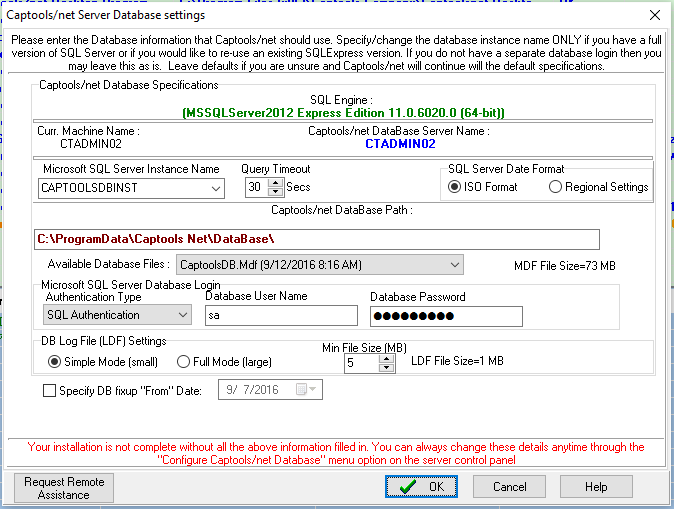Image resolution: width=674 pixels, height=509 pixels.
Task: Click the Min File Size value field
Action: [x=362, y=363]
